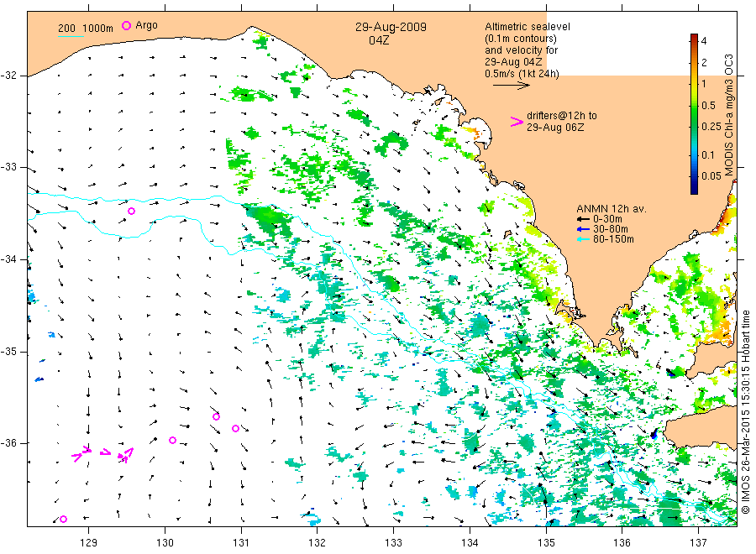Click the color bar tick label 4

[x=704, y=41]
